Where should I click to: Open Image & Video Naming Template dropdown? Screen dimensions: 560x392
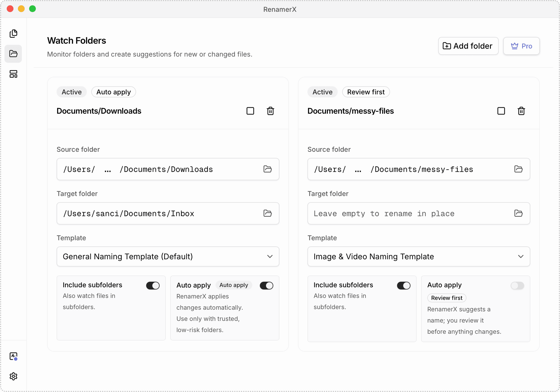point(419,256)
